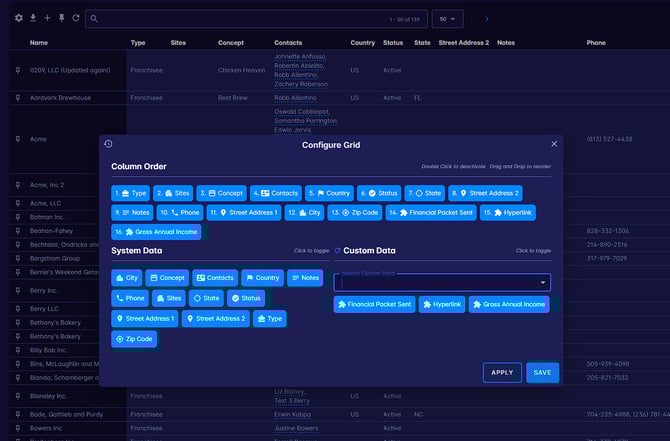
Task: Toggle Financial Packet Sent in Custom Data
Action: [x=374, y=304]
